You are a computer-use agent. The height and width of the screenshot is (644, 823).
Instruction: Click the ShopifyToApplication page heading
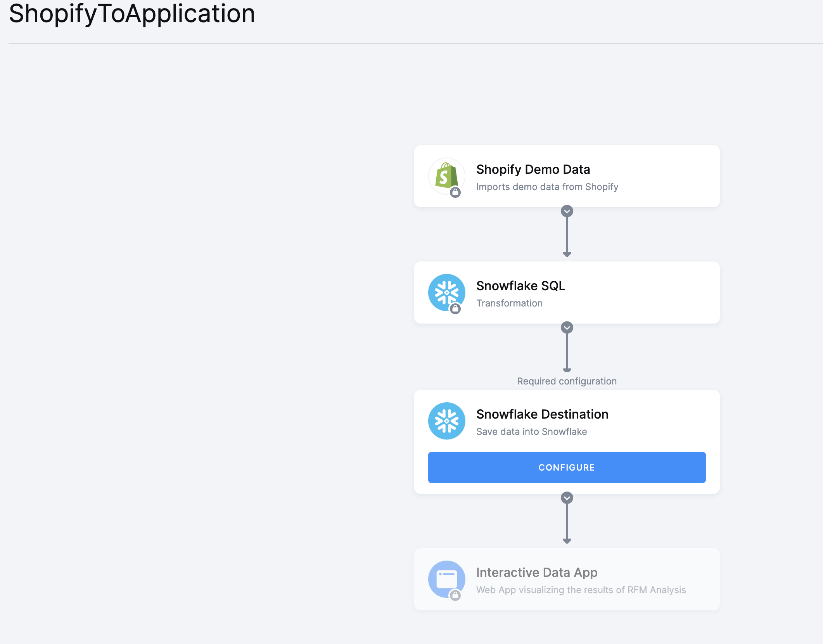point(132,14)
